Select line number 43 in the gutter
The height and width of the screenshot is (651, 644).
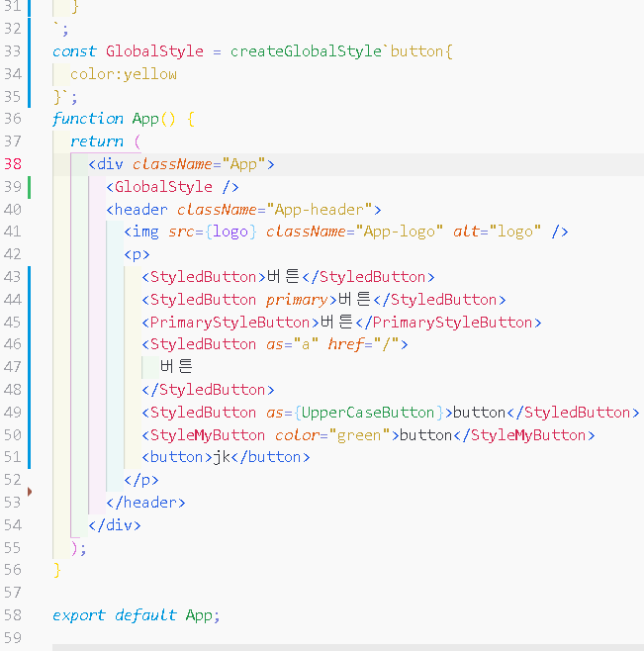pyautogui.click(x=13, y=276)
